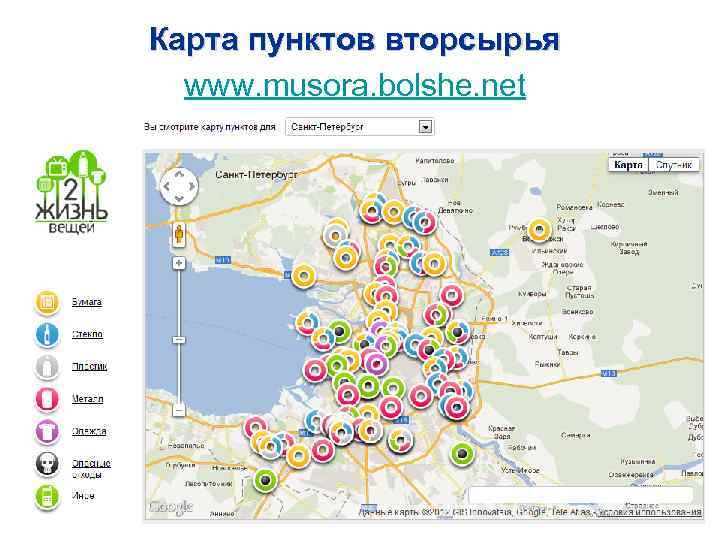The image size is (720, 540).
Task: Click the '2 жизнь вещей' logo
Action: 71,193
